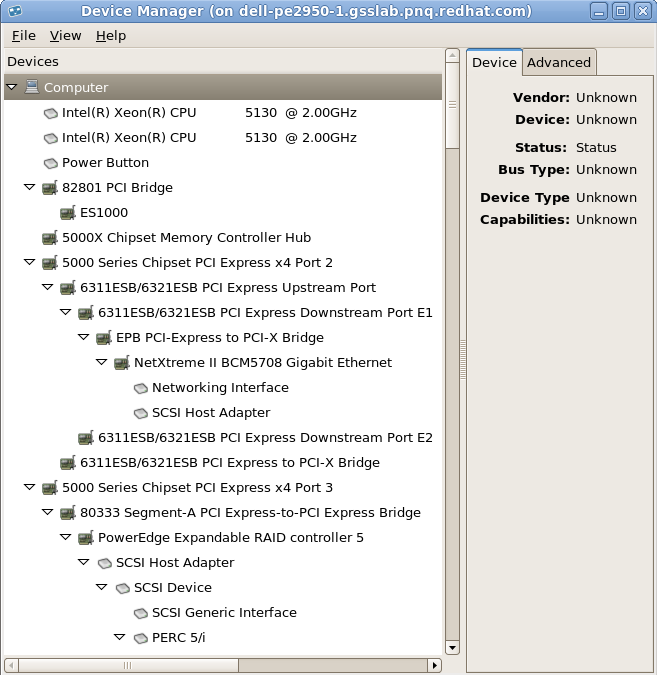Collapse the PCI Express Upstream Port node
This screenshot has width=657, height=675.
48,287
